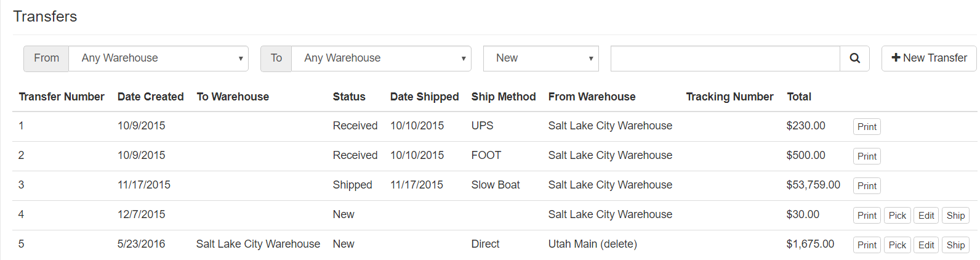Print transfer number 1
Viewport: 980px width, 260px height.
[867, 127]
